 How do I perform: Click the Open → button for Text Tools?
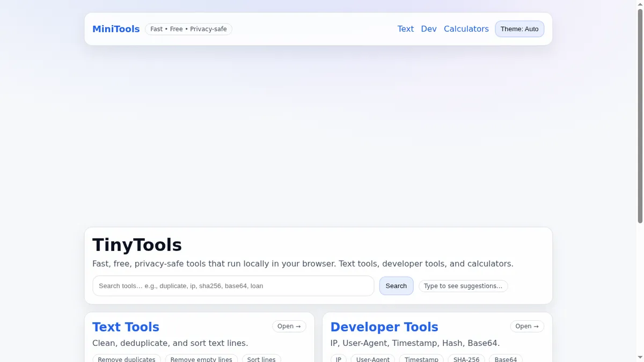click(289, 326)
